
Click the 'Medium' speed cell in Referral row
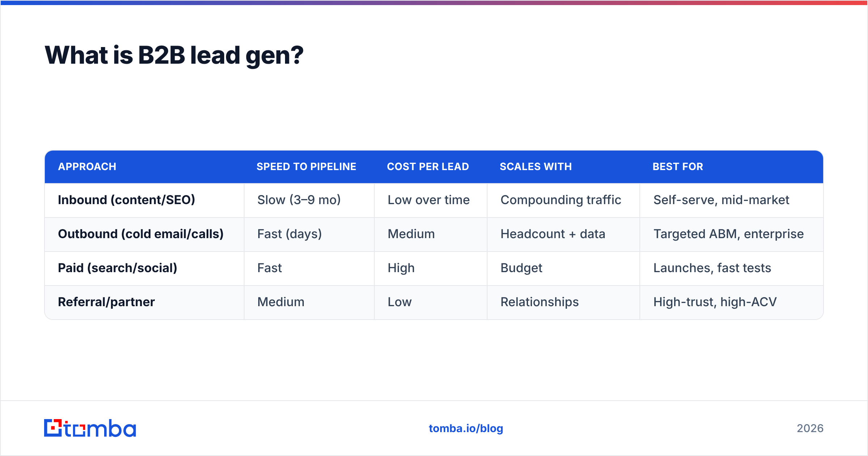point(309,302)
